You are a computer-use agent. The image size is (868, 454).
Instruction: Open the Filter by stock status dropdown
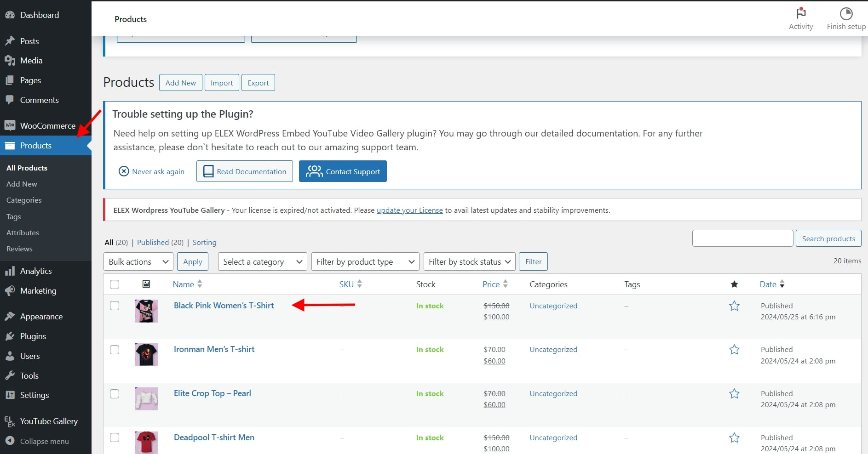469,262
